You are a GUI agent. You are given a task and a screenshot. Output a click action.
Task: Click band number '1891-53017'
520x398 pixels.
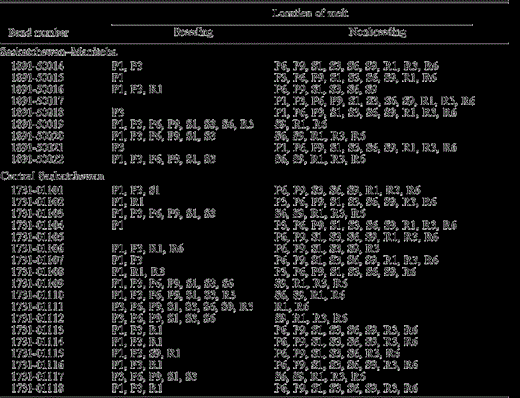(37, 101)
